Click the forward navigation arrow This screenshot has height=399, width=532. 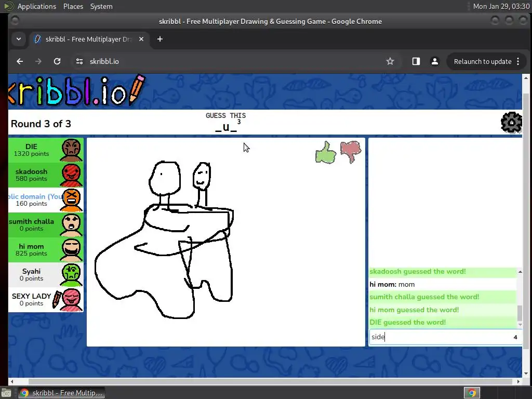coord(38,61)
